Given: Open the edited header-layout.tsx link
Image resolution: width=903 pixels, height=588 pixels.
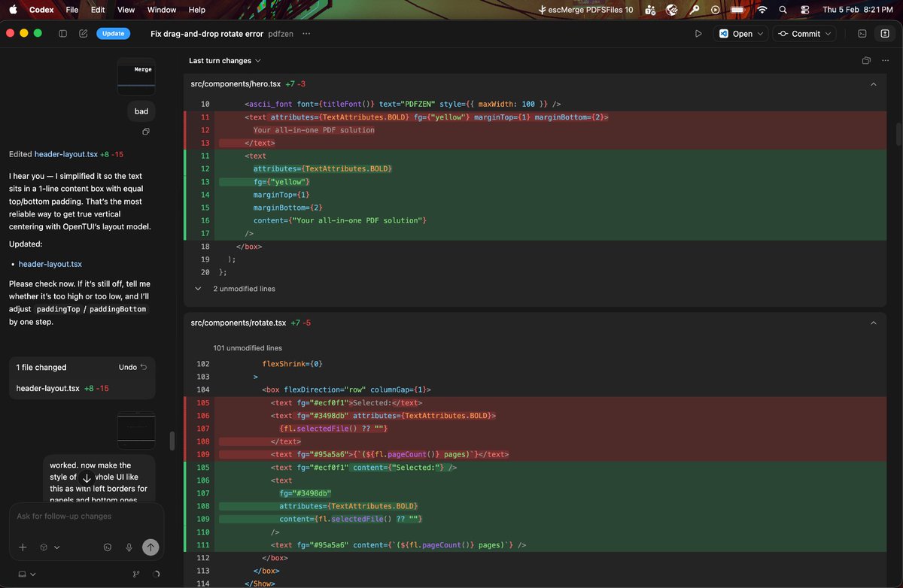Looking at the screenshot, I should click(x=65, y=154).
